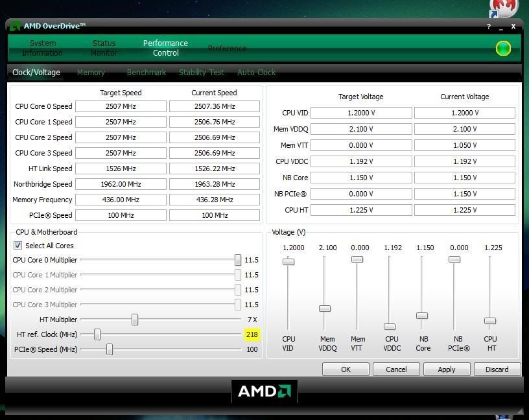
Task: Click the Memory Frequency current value 436.28 MHz
Action: [x=215, y=200]
